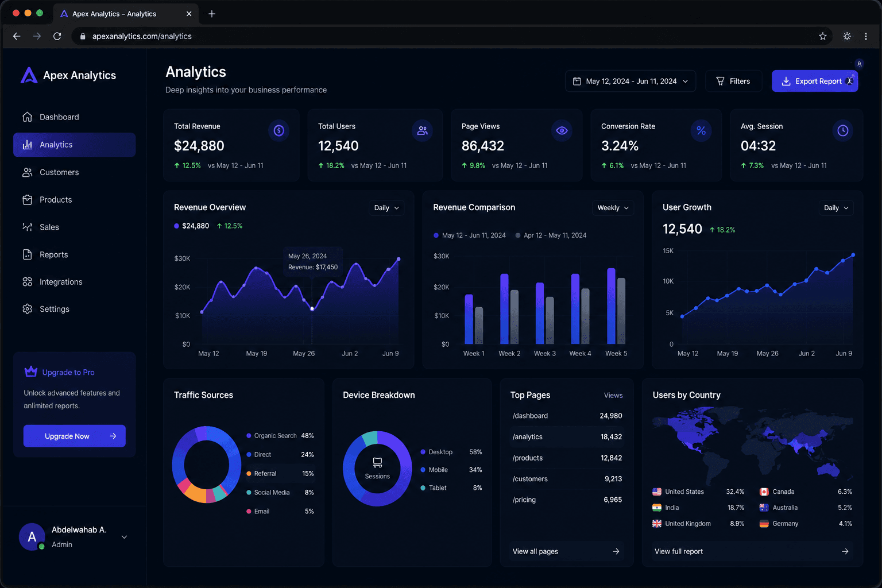
Task: Click the United States flag icon
Action: pos(657,492)
